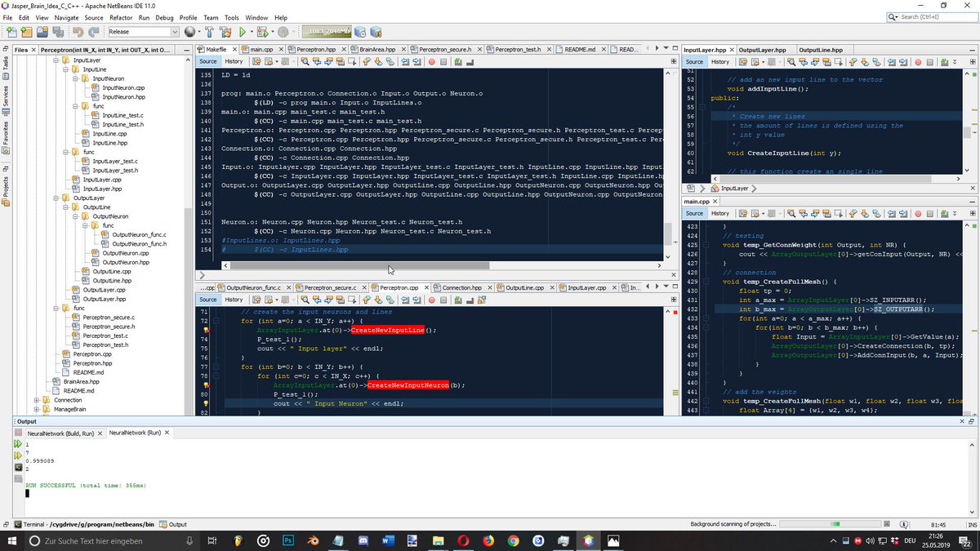Image resolution: width=980 pixels, height=551 pixels.
Task: Click the Debug Project toolbar icon
Action: [x=262, y=32]
